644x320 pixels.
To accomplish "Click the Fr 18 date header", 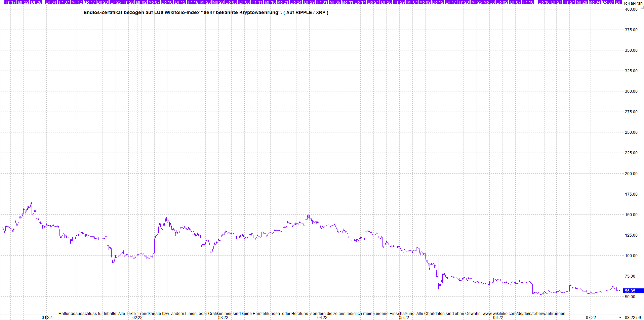I will click(193, 2).
